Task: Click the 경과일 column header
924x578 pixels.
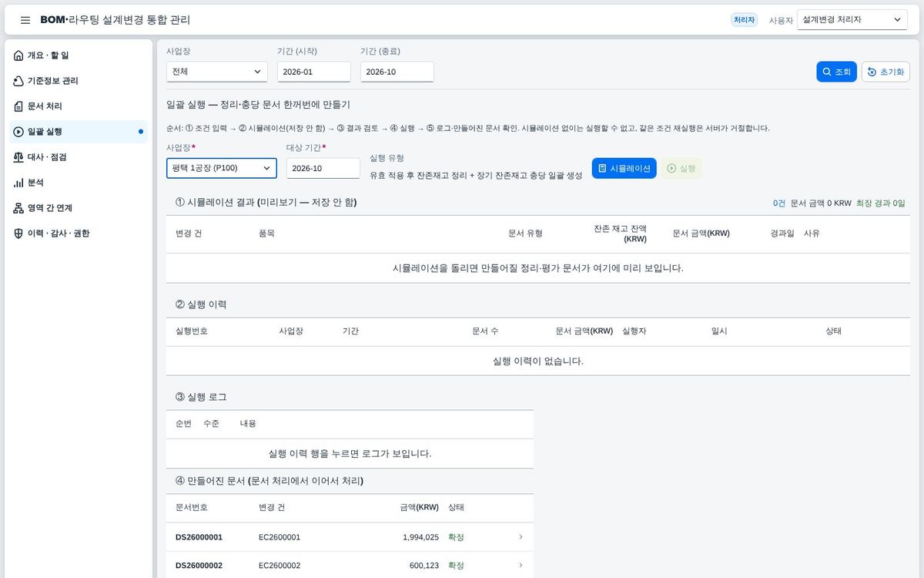Action: coord(782,233)
